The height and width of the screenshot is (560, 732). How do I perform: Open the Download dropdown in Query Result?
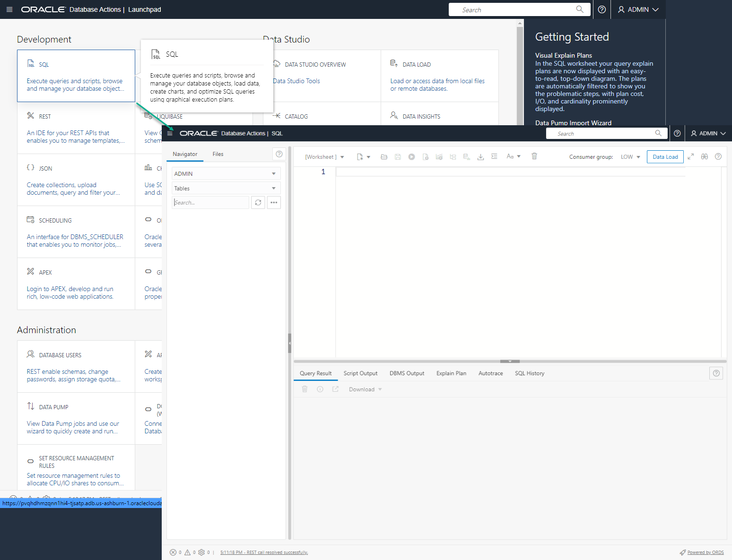pyautogui.click(x=365, y=389)
